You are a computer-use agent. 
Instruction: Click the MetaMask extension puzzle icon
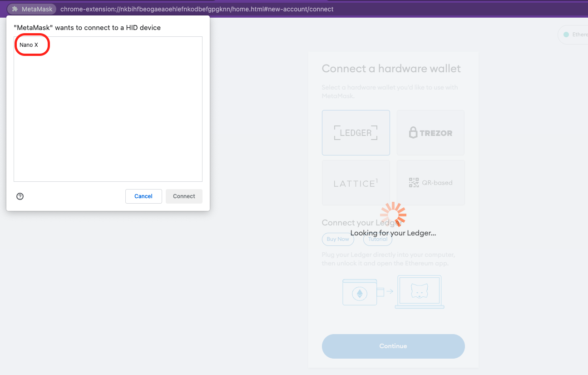(15, 9)
